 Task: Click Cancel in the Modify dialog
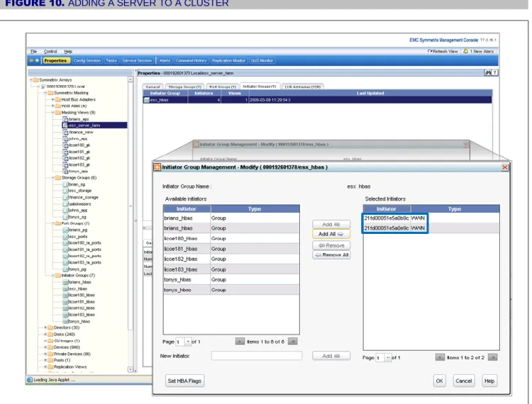pos(464,381)
